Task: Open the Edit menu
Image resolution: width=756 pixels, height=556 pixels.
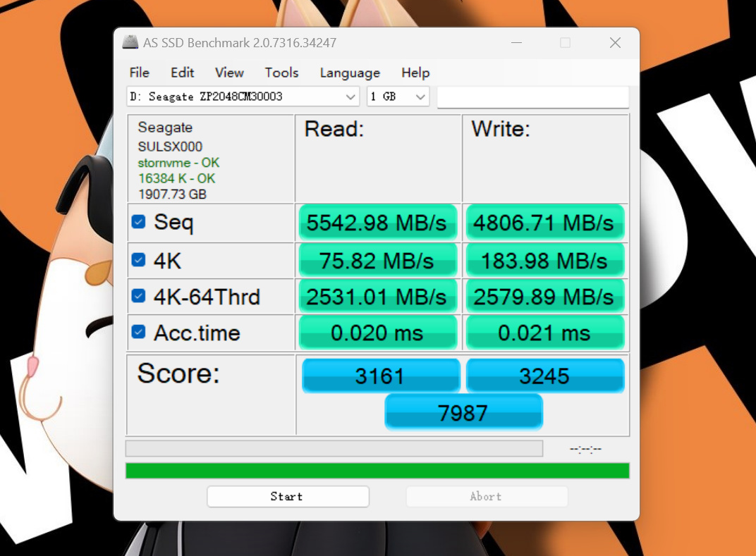Action: click(x=182, y=73)
